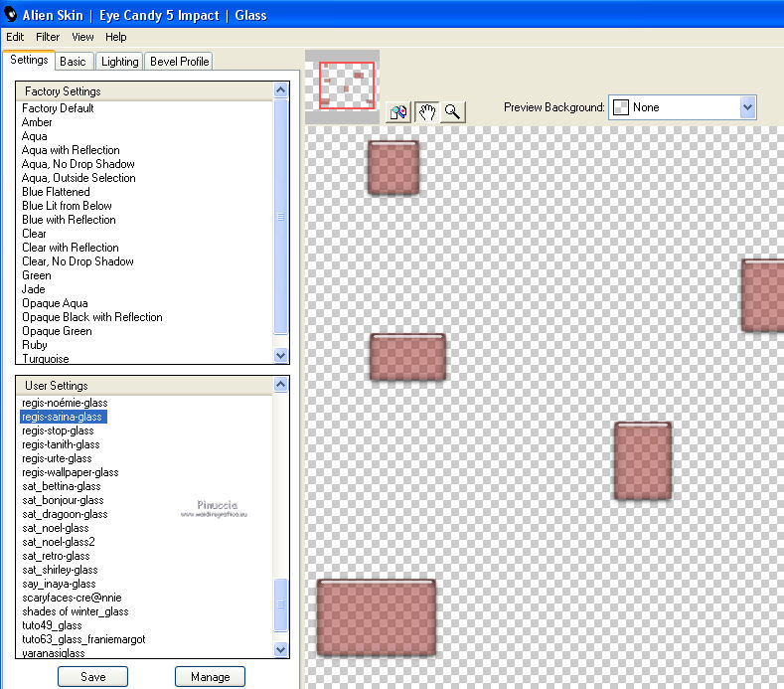Click the Alien Skin title bar icon
This screenshot has height=689, width=784.
[x=11, y=15]
